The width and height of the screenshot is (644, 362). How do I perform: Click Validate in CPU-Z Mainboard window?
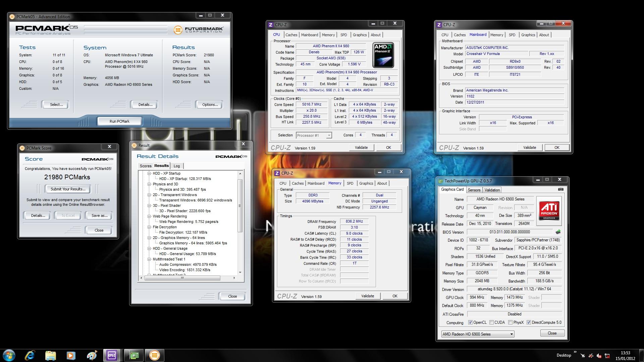click(x=530, y=147)
